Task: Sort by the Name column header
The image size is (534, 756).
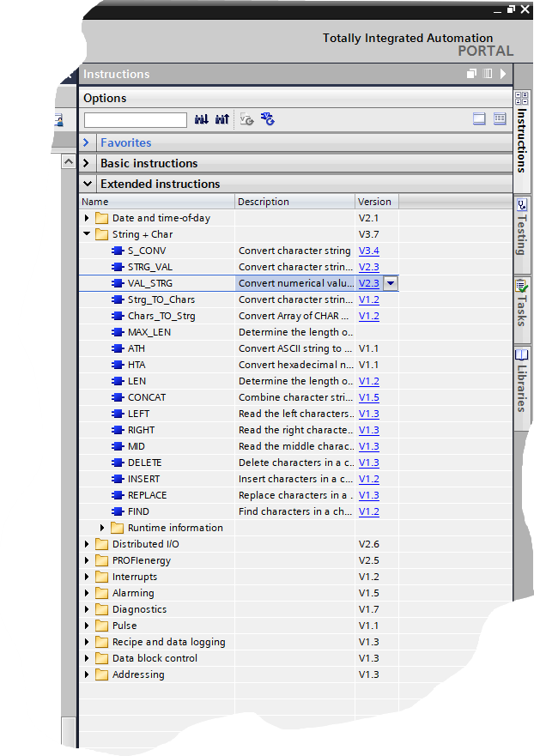Action: 157,202
